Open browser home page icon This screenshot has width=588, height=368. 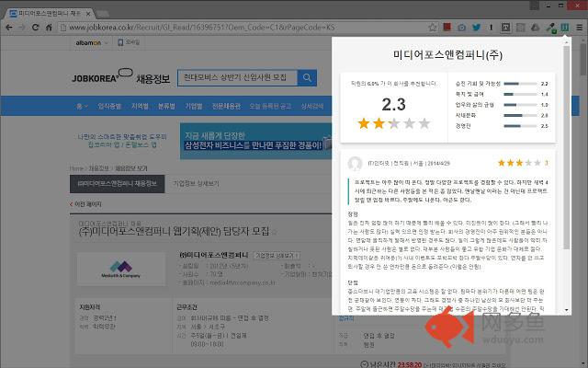pos(49,28)
